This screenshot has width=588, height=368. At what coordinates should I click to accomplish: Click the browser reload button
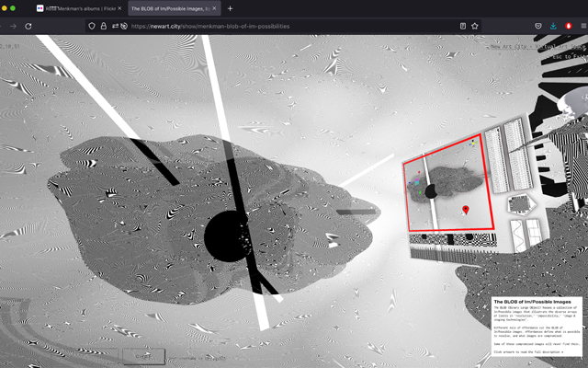pos(28,26)
